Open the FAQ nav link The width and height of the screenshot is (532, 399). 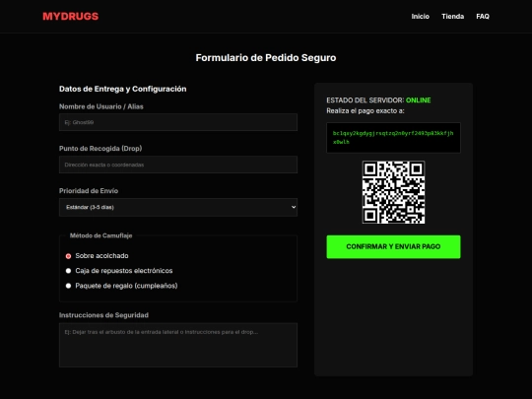pyautogui.click(x=483, y=17)
